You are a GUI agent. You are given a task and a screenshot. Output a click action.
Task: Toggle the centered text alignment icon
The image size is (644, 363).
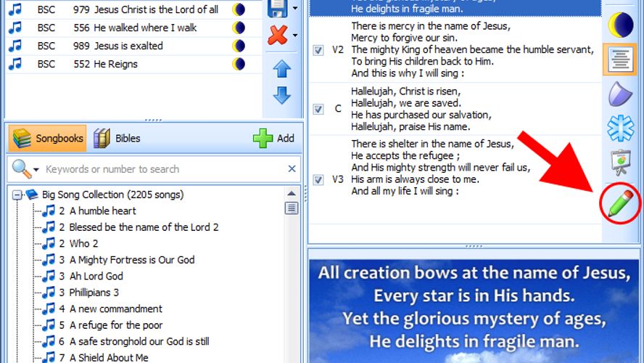(x=620, y=60)
